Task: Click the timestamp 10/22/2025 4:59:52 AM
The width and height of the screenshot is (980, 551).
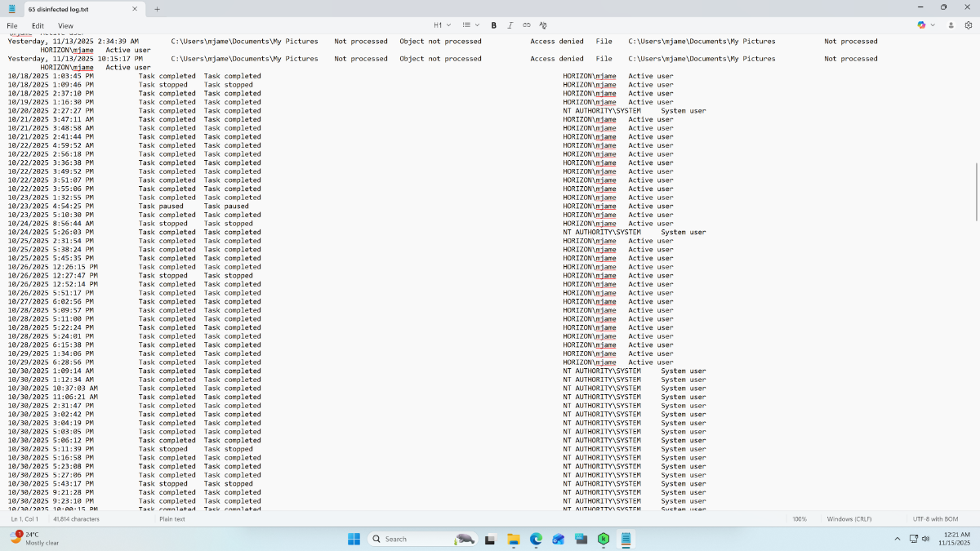Action: [51, 146]
